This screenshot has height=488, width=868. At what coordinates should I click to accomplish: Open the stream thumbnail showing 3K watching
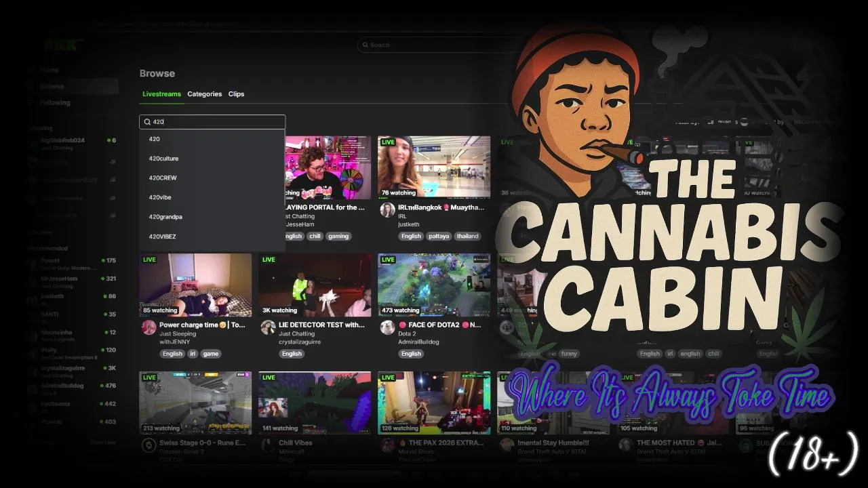[315, 285]
